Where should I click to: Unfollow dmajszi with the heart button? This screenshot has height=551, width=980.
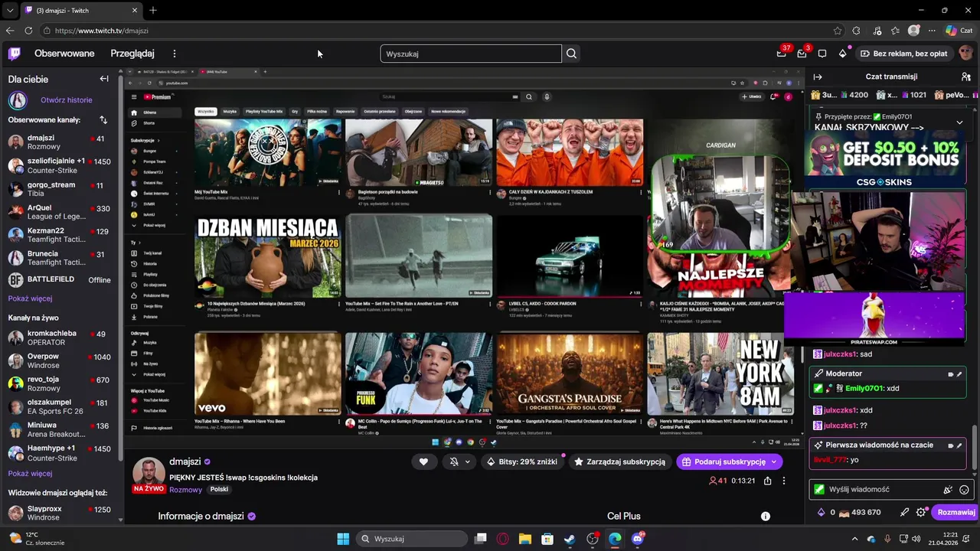[423, 461]
